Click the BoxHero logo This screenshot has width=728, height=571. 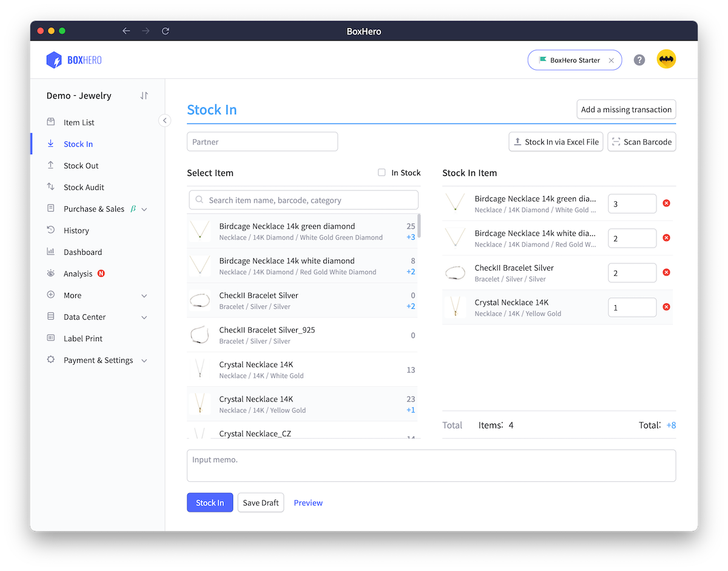(x=73, y=59)
